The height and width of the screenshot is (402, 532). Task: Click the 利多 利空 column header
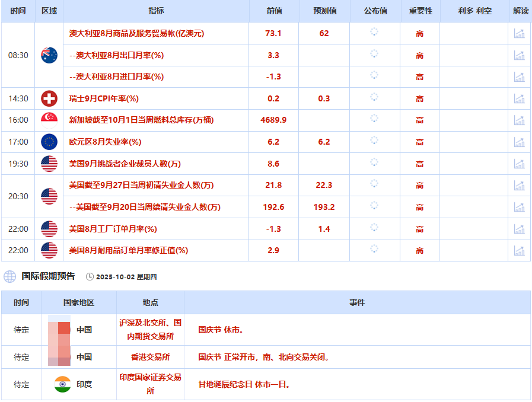474,11
